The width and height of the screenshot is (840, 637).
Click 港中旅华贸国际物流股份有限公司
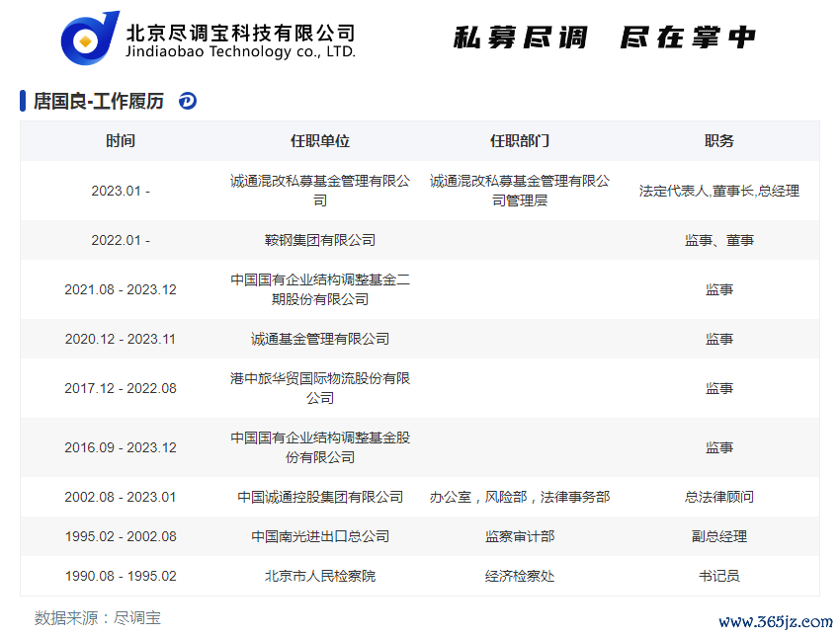pyautogui.click(x=320, y=388)
